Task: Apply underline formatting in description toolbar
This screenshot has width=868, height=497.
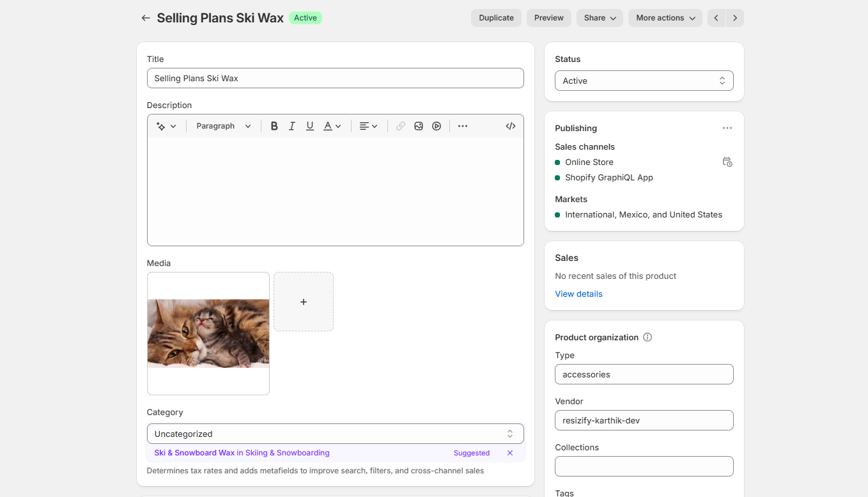Action: pos(310,126)
